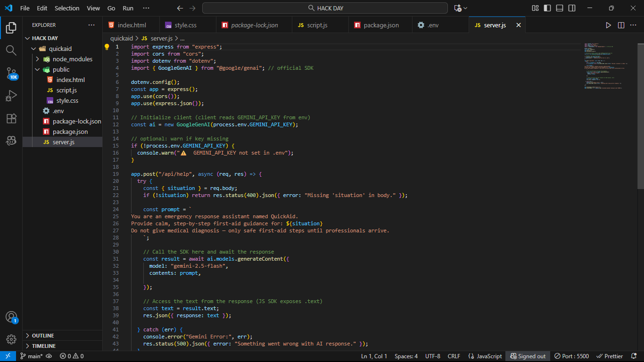Click Port : 5500 in status bar

pyautogui.click(x=571, y=356)
